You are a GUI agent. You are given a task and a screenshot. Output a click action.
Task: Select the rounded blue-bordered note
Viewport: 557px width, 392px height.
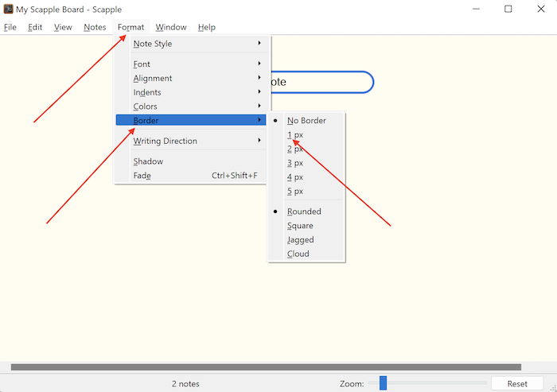pos(322,82)
